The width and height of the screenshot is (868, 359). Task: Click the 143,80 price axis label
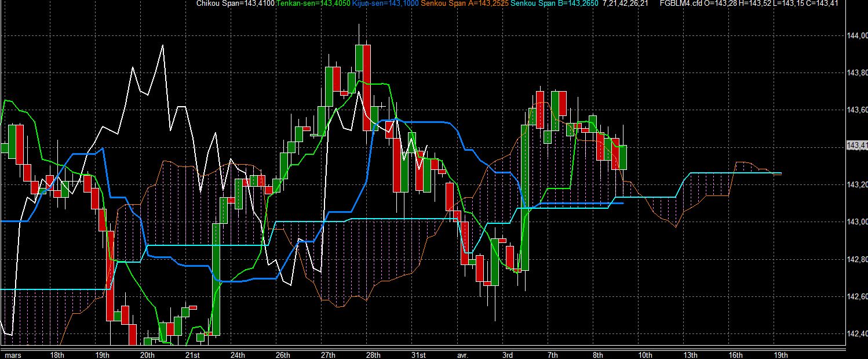[x=858, y=73]
